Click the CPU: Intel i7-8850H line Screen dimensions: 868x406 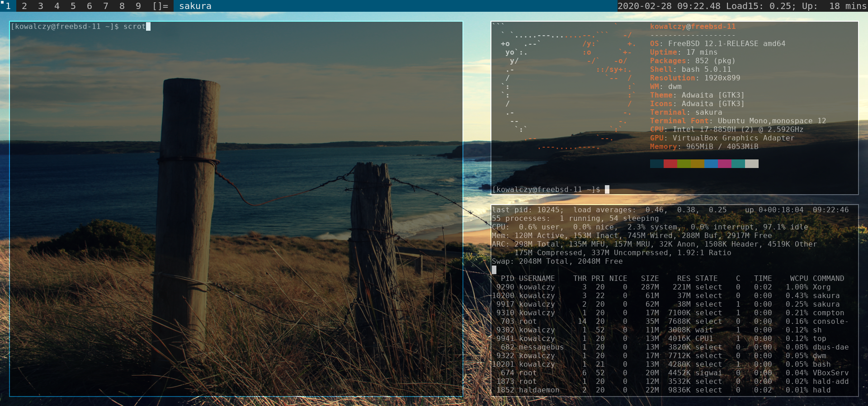[726, 129]
